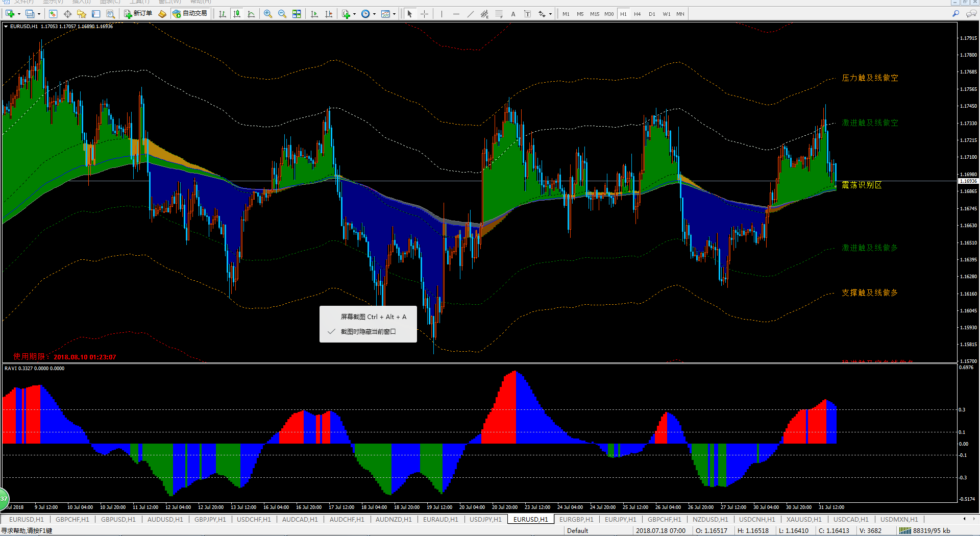This screenshot has height=536, width=980.
Task: Select the Fibonacci retracement tool
Action: click(x=499, y=14)
